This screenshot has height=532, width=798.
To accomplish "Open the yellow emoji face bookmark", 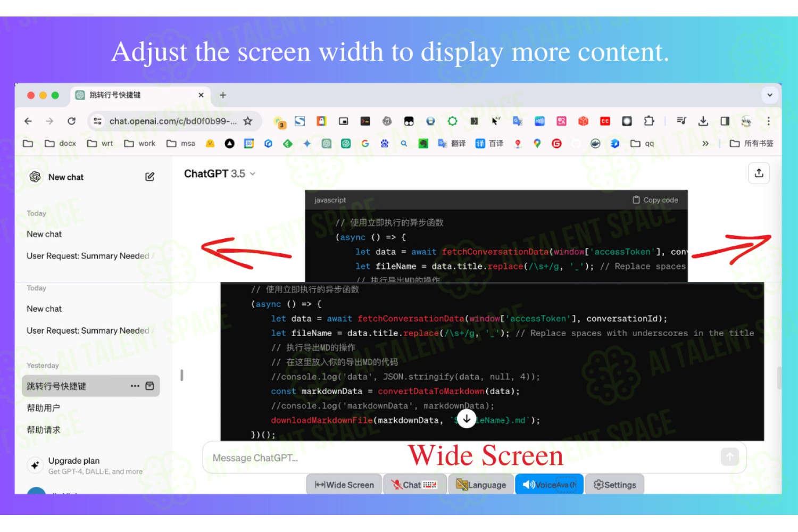I will coord(210,144).
